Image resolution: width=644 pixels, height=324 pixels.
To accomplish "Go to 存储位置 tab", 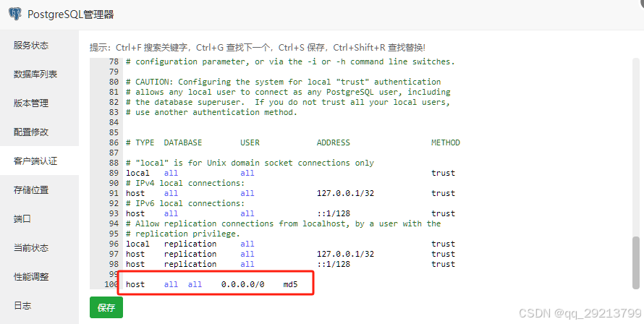I will tap(31, 190).
